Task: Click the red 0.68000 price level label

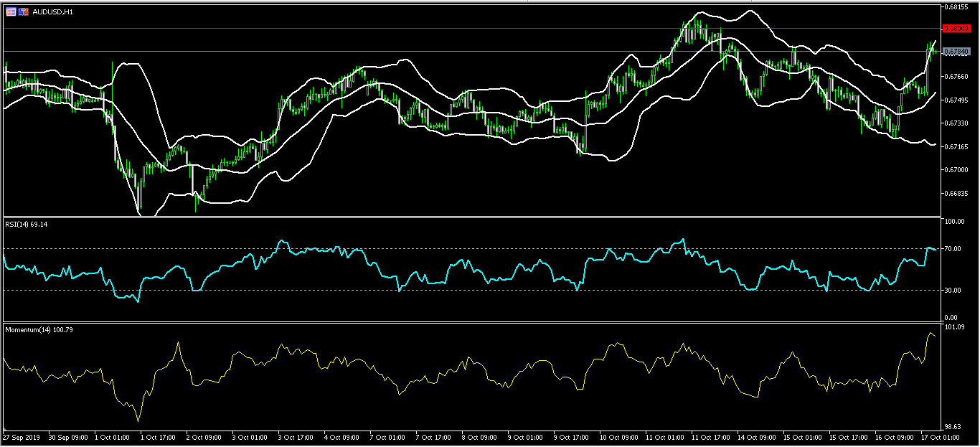Action: (x=957, y=28)
